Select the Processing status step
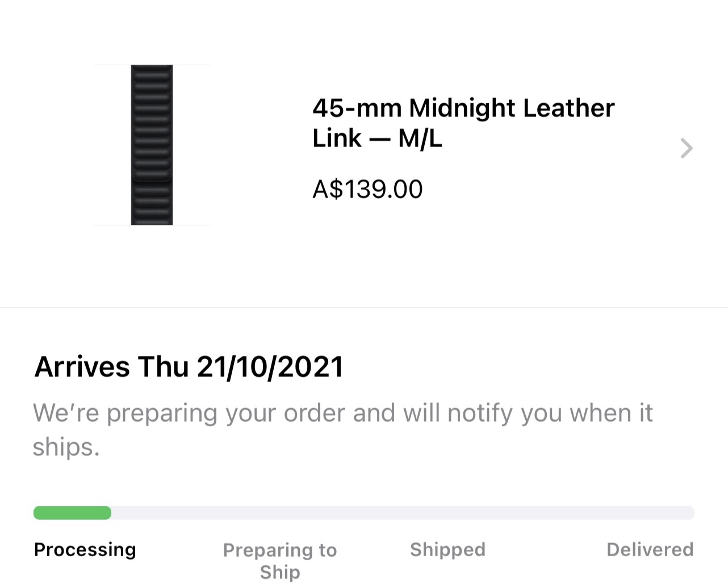The image size is (728, 584). [x=85, y=549]
